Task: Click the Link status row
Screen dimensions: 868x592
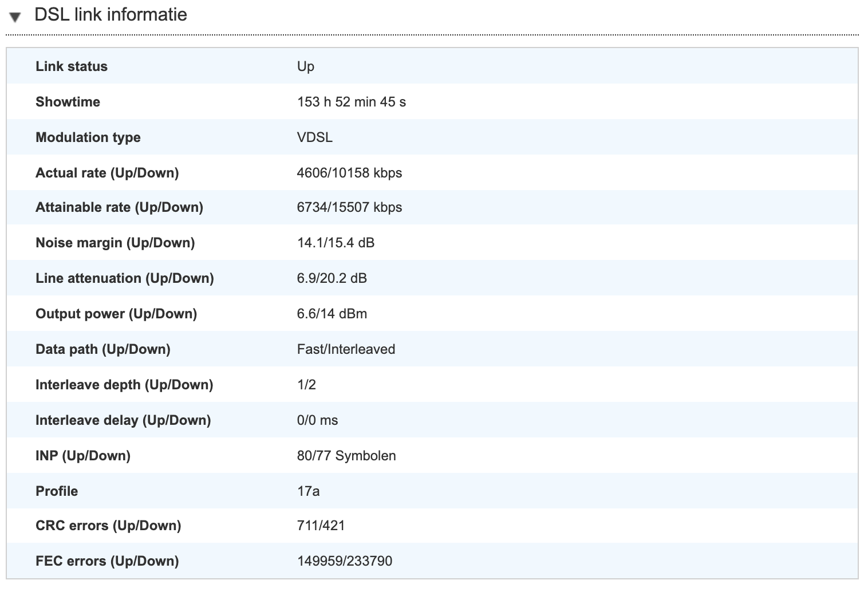Action: click(229, 66)
